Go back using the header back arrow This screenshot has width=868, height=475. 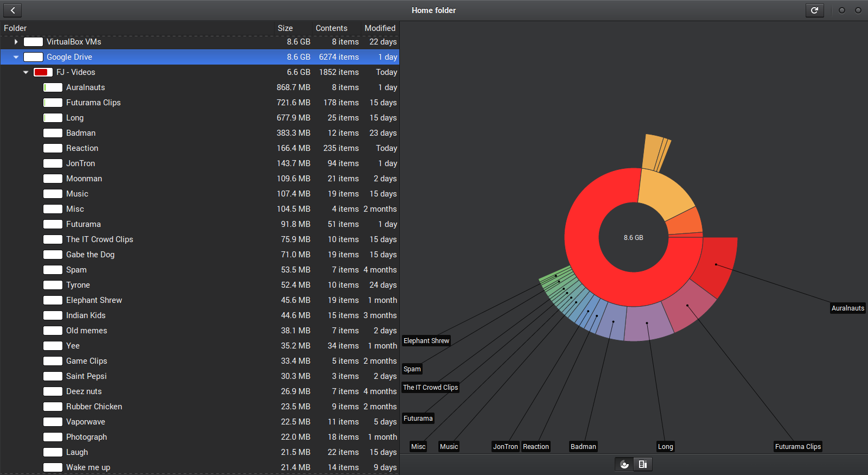(12, 10)
